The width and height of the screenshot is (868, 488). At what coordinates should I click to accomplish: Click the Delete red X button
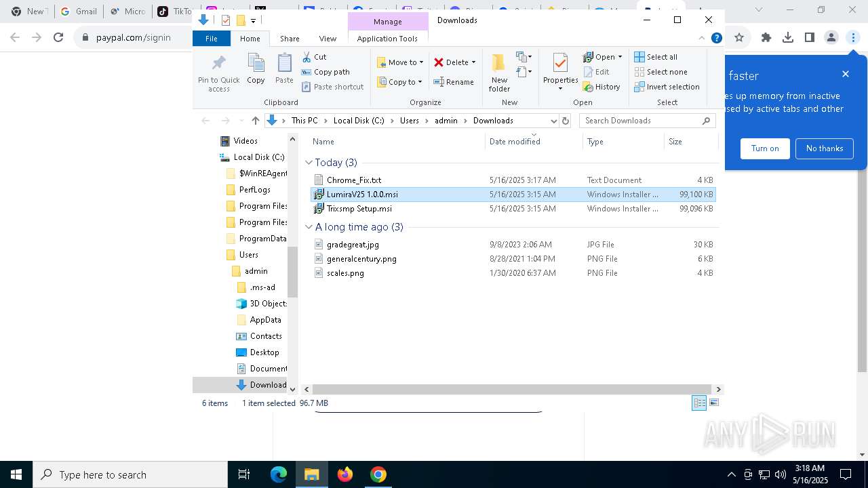pos(451,62)
